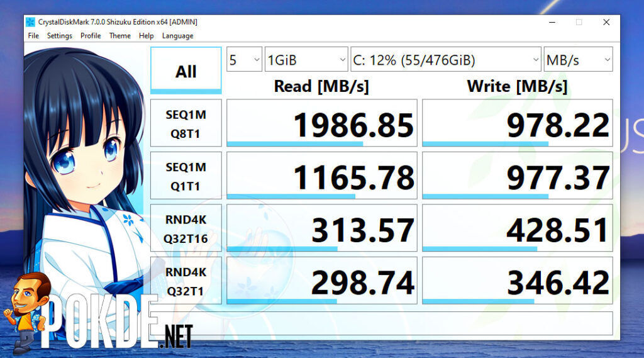The image size is (644, 358).
Task: Open the Help menu
Action: (146, 36)
